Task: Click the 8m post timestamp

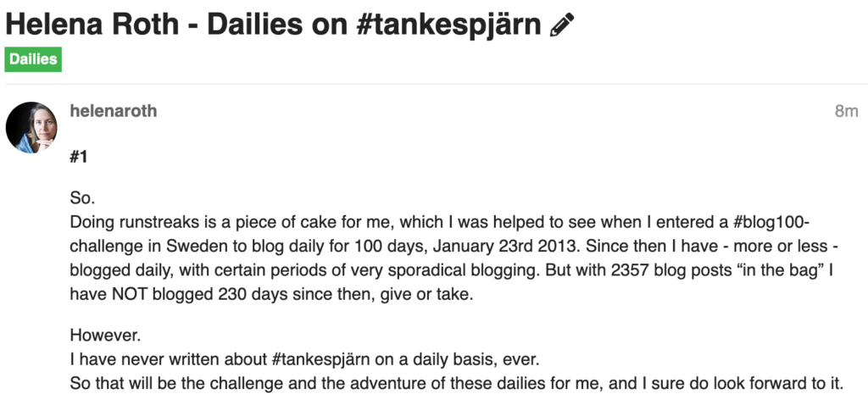Action: [x=847, y=111]
